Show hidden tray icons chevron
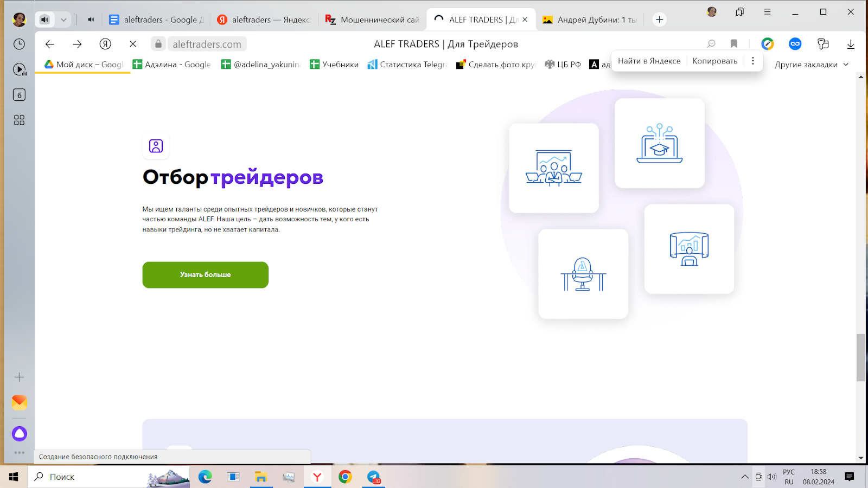Viewport: 868px width, 488px height. [745, 477]
